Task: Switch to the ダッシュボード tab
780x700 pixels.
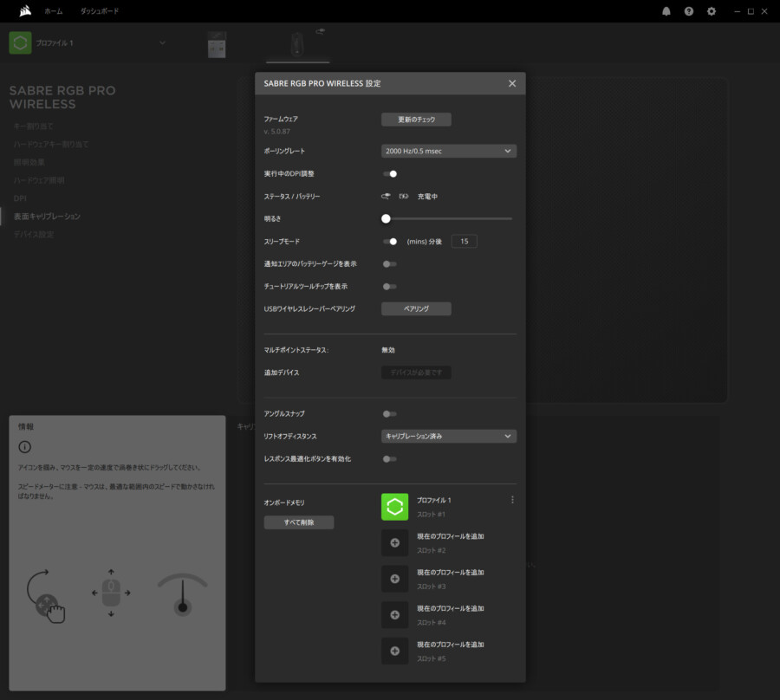Action: (99, 11)
